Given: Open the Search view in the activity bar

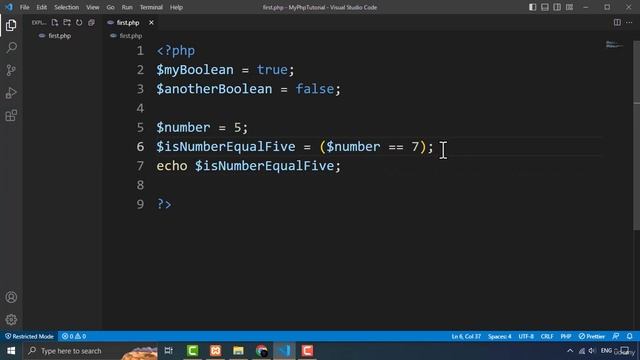Looking at the screenshot, I should click(x=11, y=48).
